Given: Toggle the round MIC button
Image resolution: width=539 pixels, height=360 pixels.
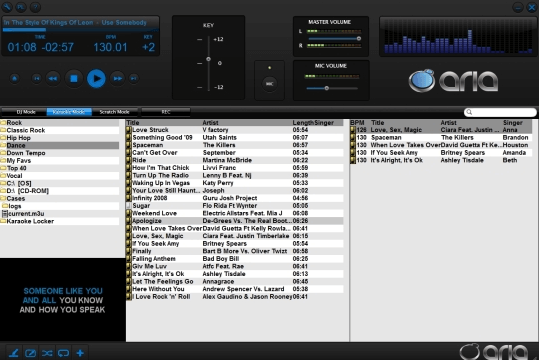Looking at the screenshot, I should click(270, 84).
